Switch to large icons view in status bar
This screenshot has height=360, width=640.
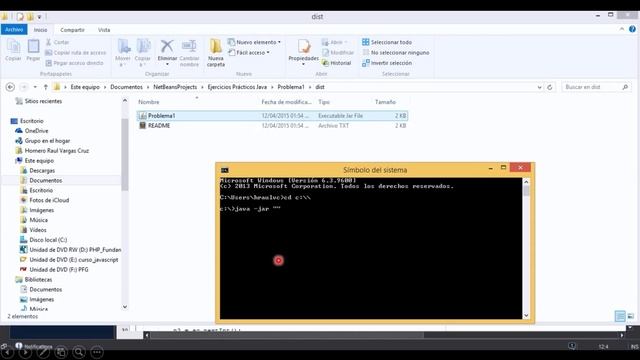(631, 316)
